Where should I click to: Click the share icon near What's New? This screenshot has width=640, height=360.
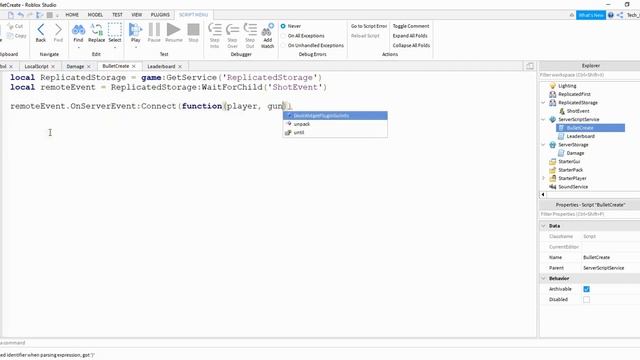coord(620,15)
